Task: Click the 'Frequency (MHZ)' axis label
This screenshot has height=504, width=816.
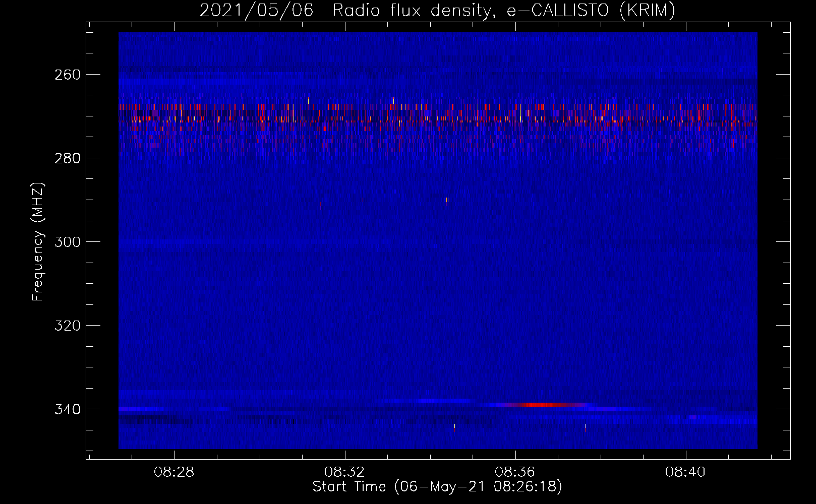Action: coord(38,242)
